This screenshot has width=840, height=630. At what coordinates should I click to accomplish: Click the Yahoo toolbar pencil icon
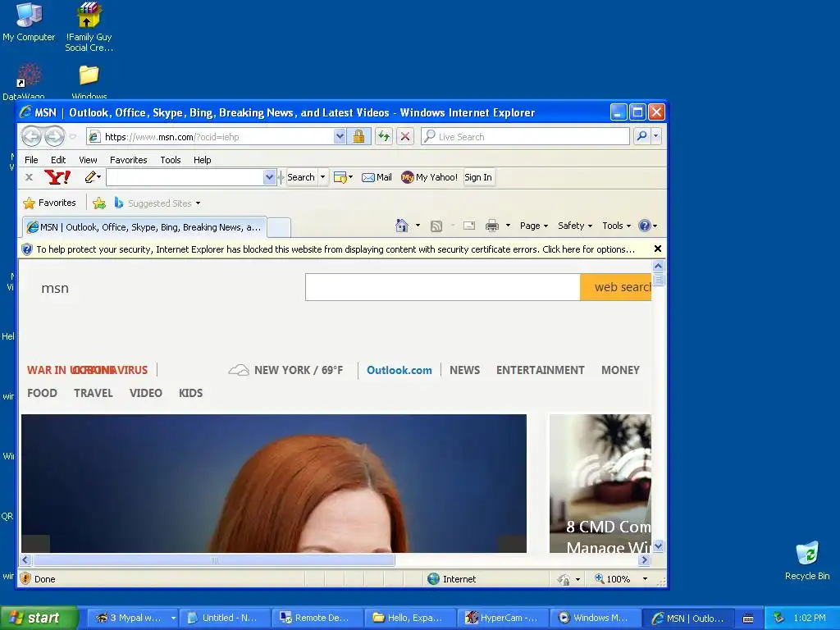pyautogui.click(x=90, y=177)
